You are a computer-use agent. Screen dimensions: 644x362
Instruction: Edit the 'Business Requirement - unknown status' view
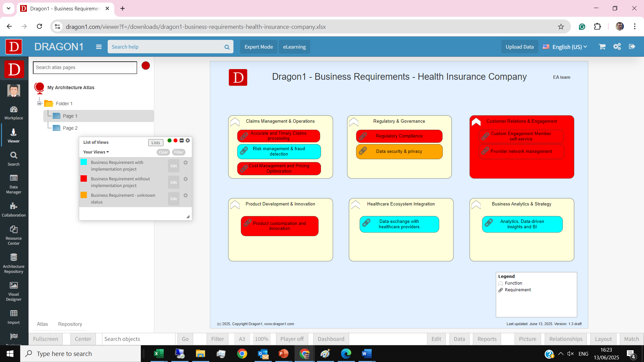pyautogui.click(x=173, y=199)
